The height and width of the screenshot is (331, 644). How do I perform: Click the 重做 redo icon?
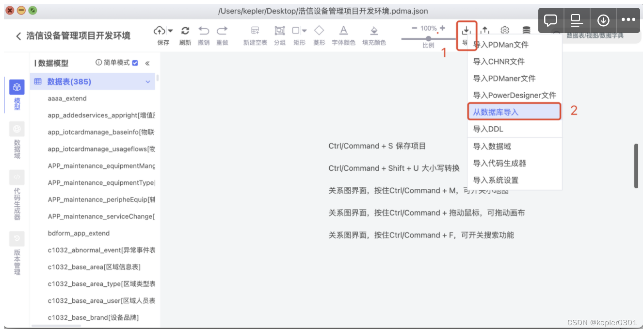click(222, 30)
